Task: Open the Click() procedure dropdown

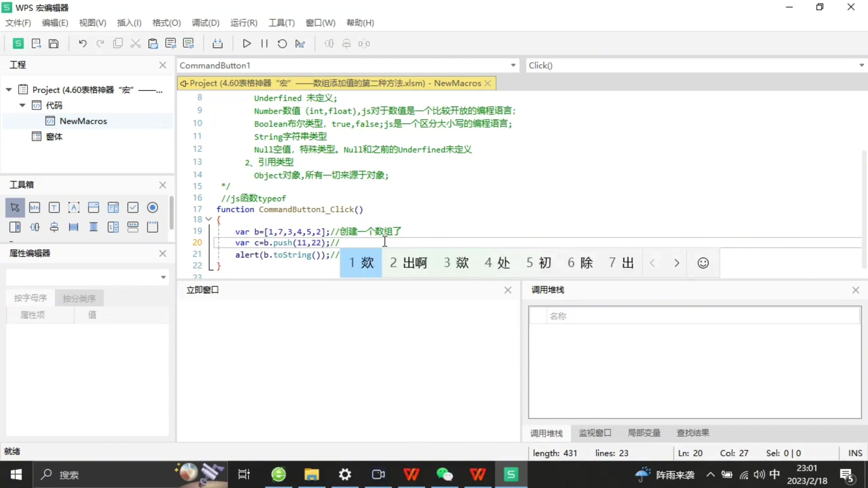Action: 862,65
